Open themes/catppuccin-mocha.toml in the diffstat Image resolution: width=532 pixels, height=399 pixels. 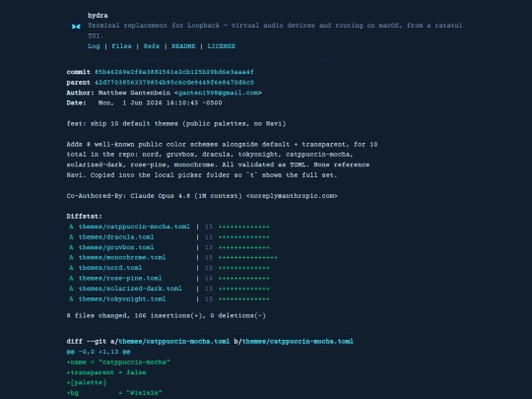tap(134, 227)
